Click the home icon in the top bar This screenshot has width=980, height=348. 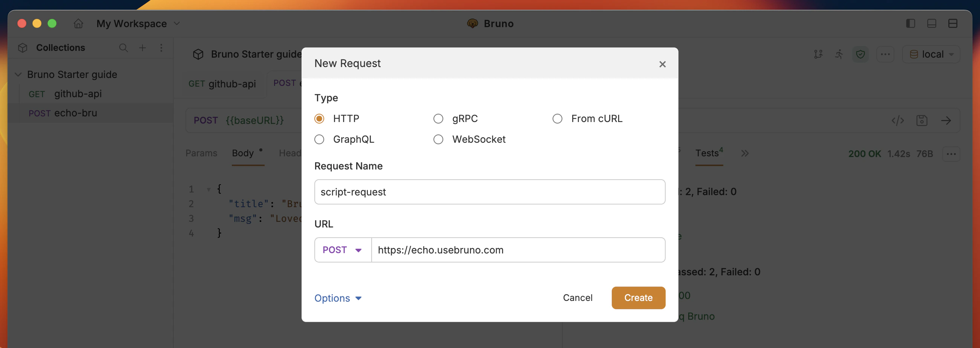point(78,23)
